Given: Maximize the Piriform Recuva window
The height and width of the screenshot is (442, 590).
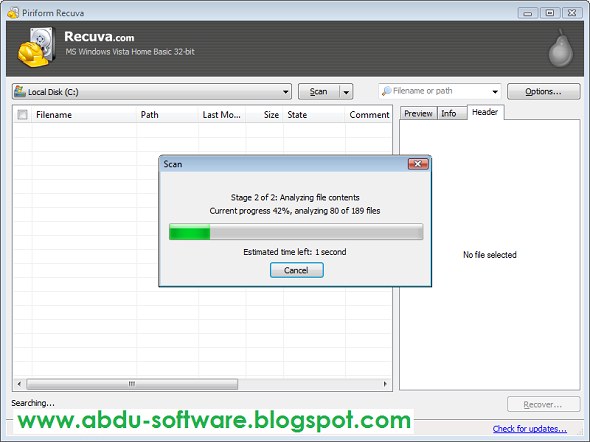Looking at the screenshot, I should [x=550, y=13].
